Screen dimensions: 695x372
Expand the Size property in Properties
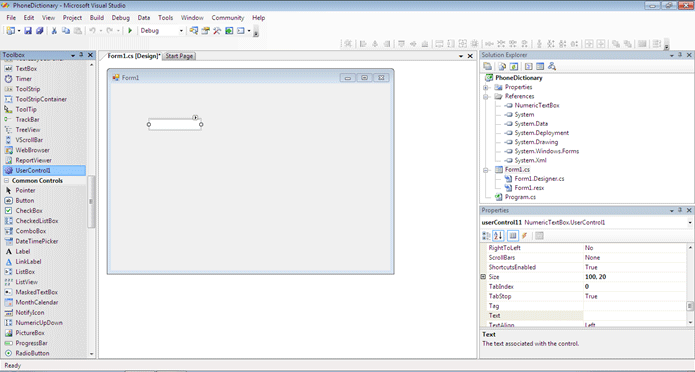click(x=483, y=277)
